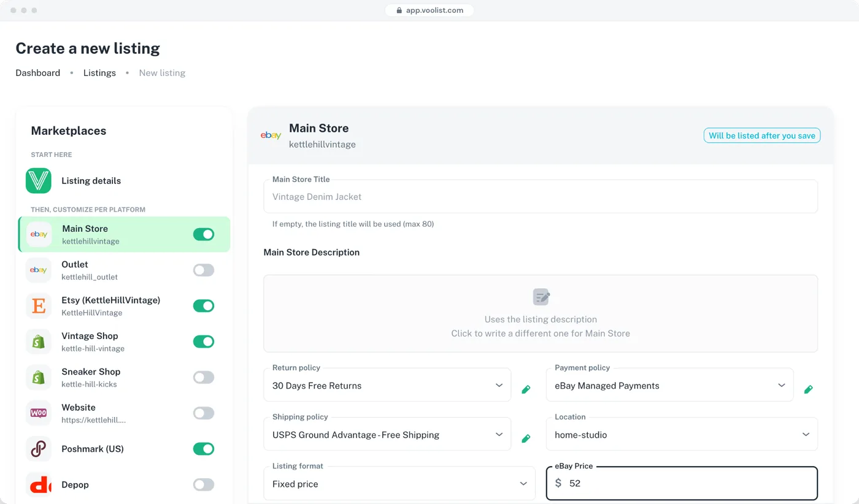Click the Depop icon in the sidebar
The width and height of the screenshot is (859, 504).
point(39,485)
